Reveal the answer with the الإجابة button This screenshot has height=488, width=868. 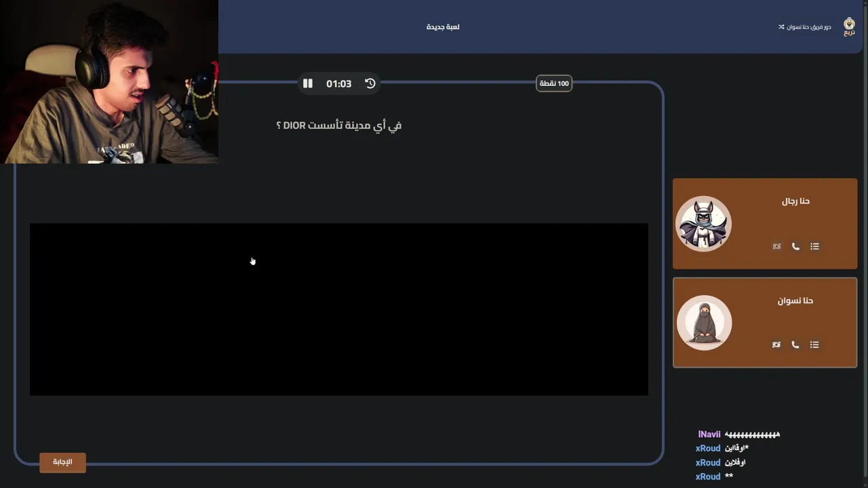coord(62,462)
